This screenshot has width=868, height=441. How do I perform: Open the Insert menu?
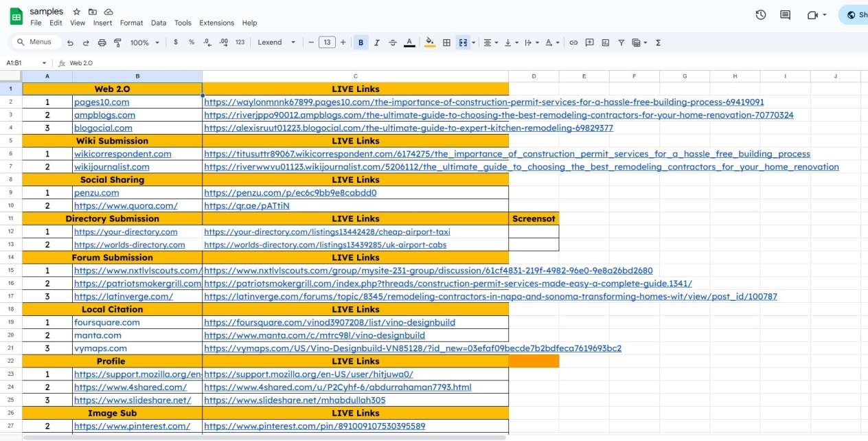tap(102, 23)
